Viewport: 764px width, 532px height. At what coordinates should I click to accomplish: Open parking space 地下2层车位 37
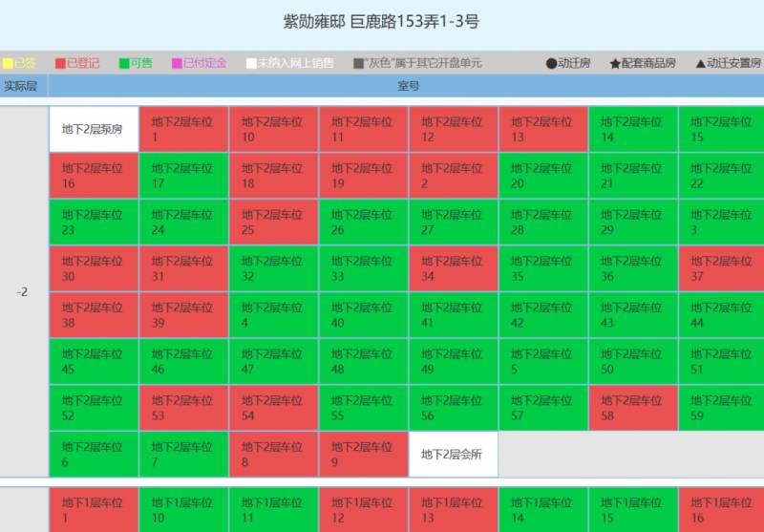722,268
